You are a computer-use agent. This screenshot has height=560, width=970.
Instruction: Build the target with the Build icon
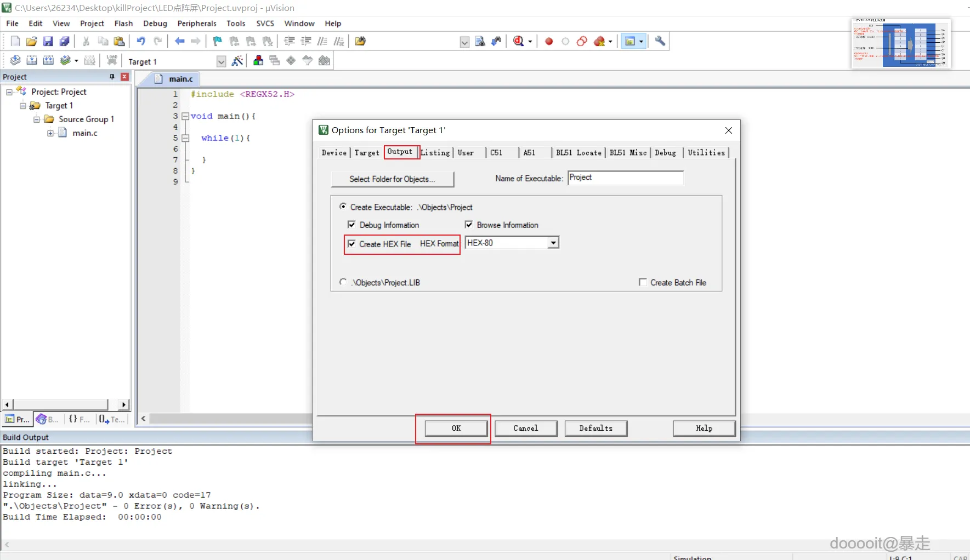[32, 60]
